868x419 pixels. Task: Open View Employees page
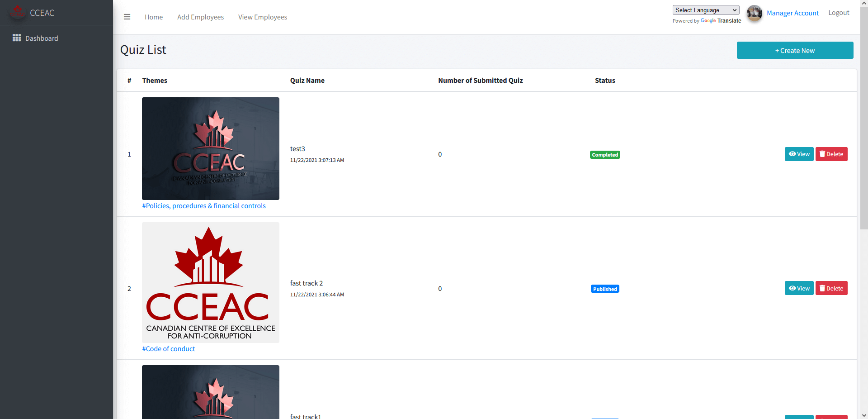pyautogui.click(x=263, y=17)
